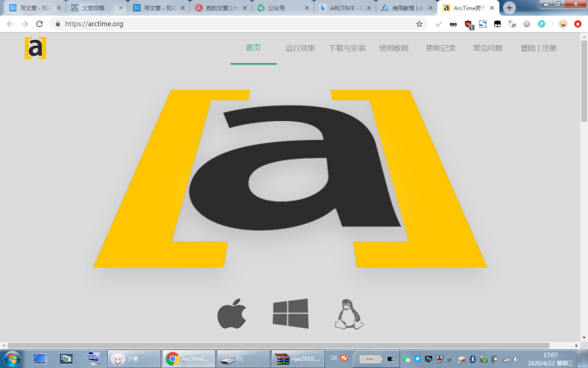Click the Linux penguin download icon
The height and width of the screenshot is (368, 588).
[x=350, y=314]
